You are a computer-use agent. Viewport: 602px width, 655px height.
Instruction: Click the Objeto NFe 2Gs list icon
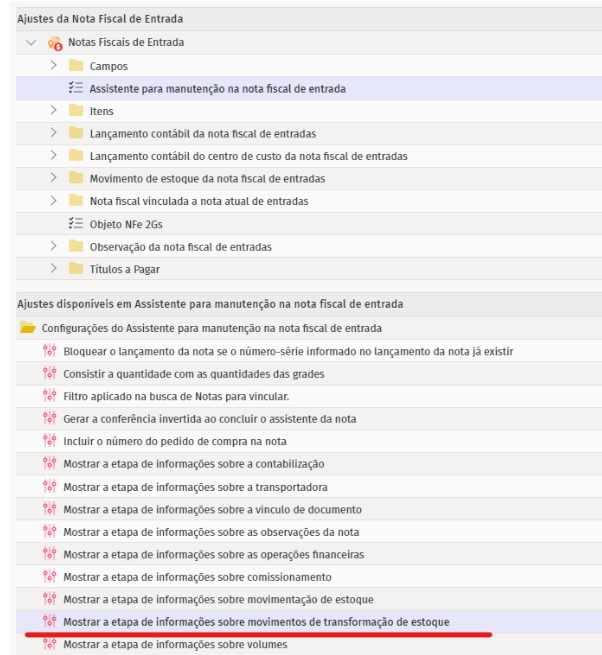[76, 224]
